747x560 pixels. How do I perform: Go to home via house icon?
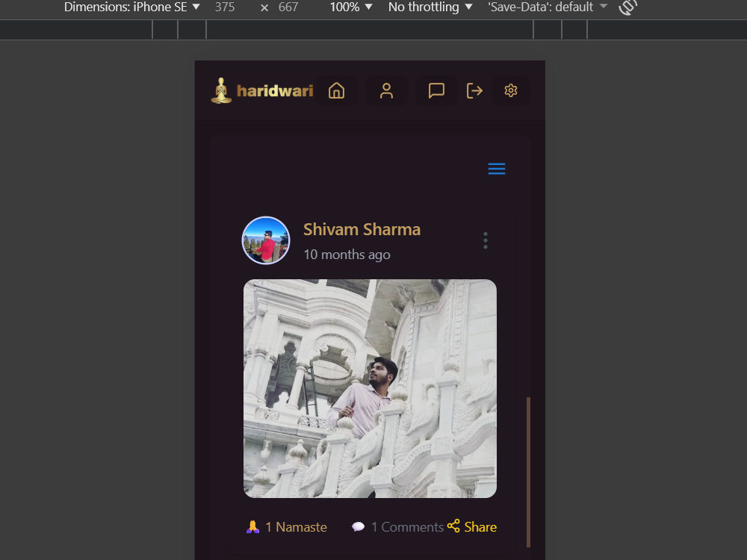[x=336, y=90]
